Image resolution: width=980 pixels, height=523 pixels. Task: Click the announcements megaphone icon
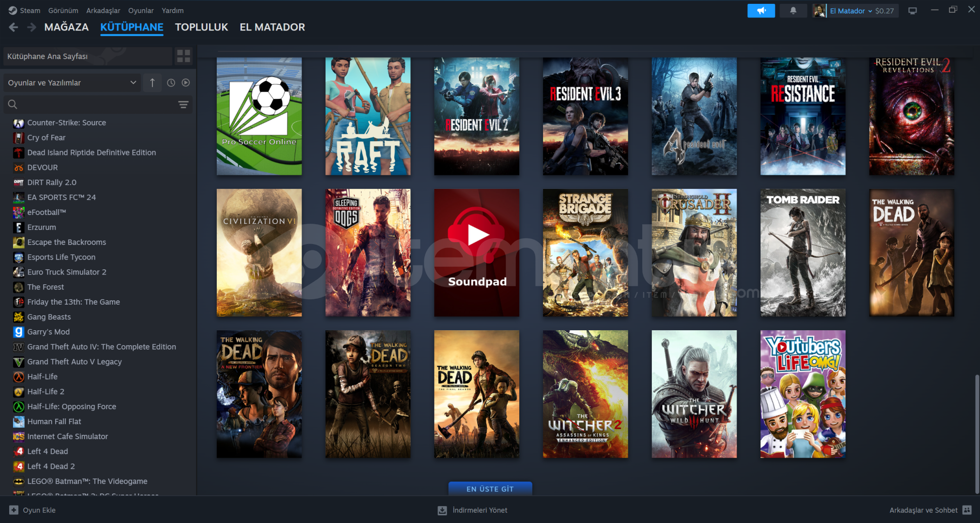pyautogui.click(x=761, y=11)
